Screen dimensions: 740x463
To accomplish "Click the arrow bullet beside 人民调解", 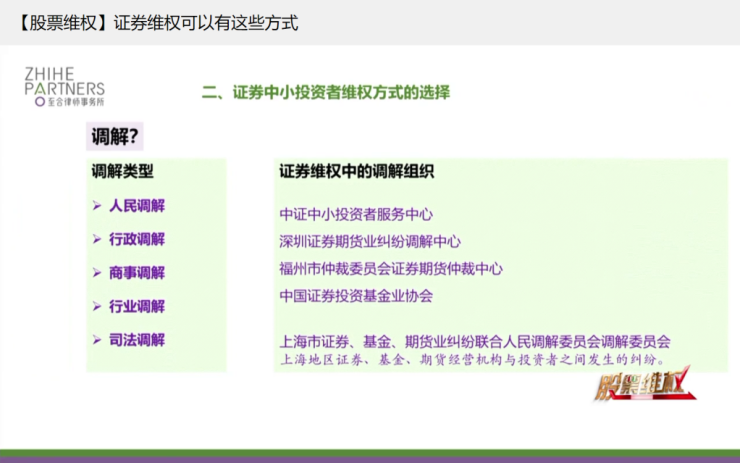I will click(x=97, y=205).
